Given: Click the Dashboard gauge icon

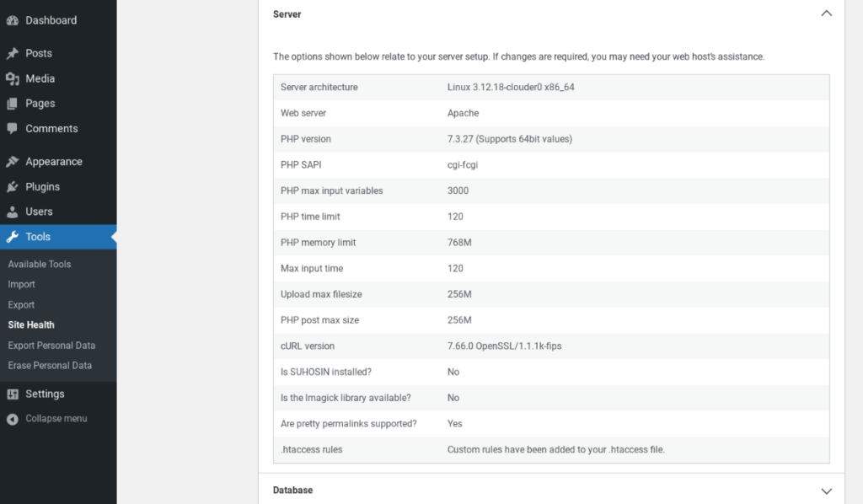Looking at the screenshot, I should pyautogui.click(x=13, y=20).
